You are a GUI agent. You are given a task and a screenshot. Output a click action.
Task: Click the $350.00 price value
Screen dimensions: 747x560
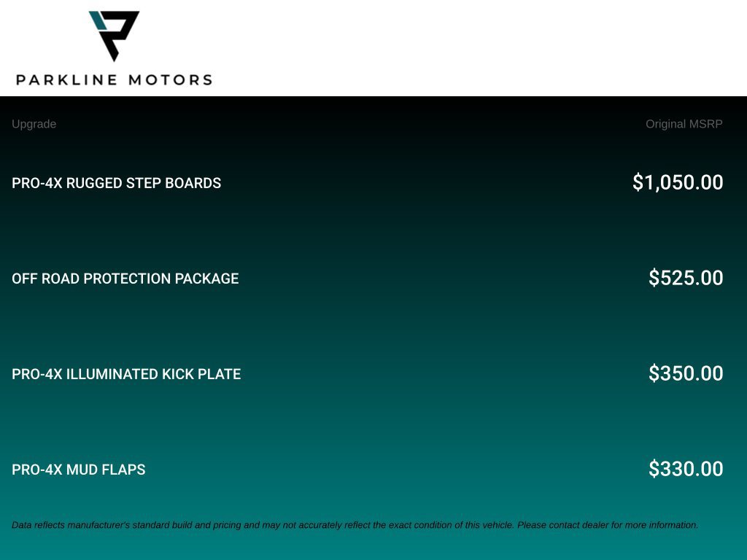coord(686,373)
